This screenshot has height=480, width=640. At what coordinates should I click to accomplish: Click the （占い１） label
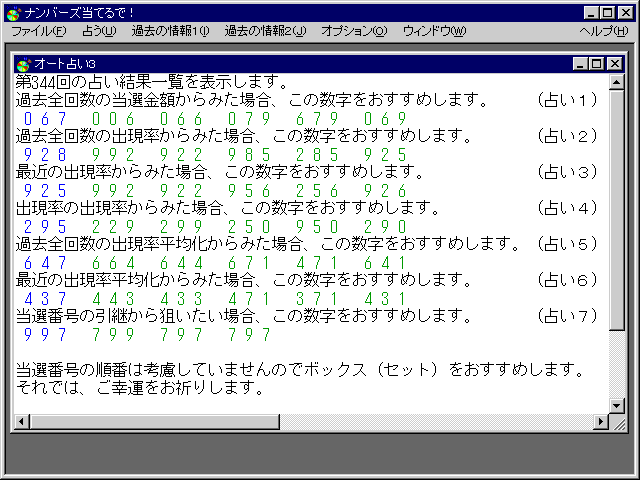567,100
